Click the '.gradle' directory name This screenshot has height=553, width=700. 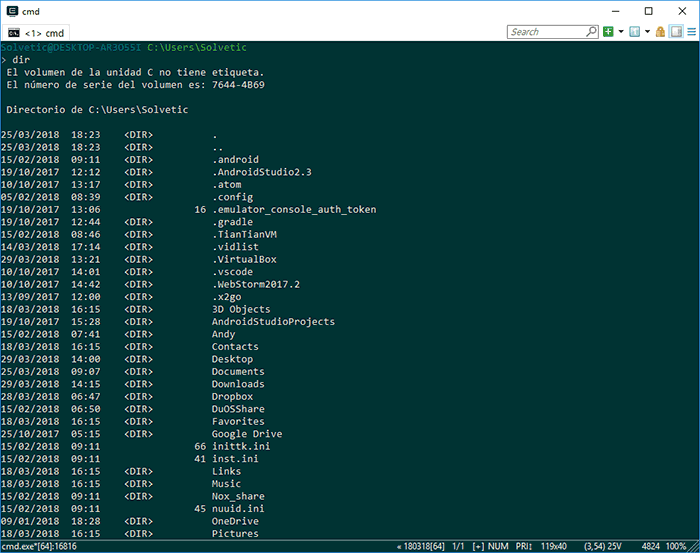[233, 222]
